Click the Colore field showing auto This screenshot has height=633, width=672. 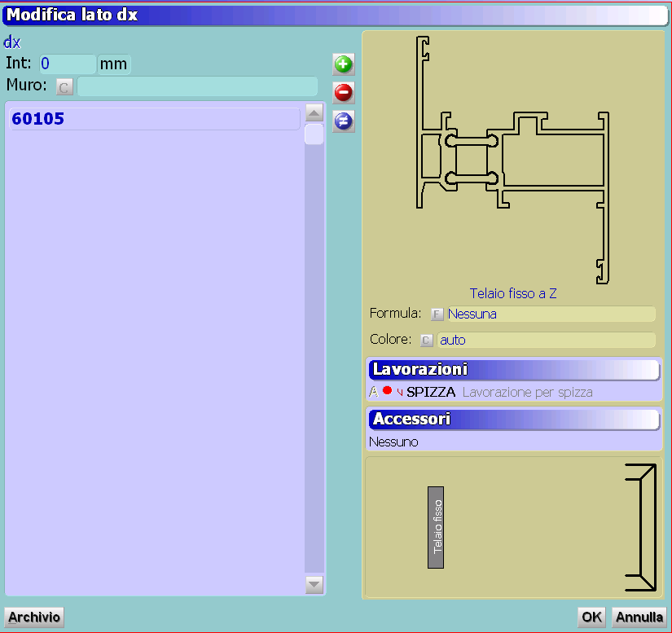coord(547,341)
